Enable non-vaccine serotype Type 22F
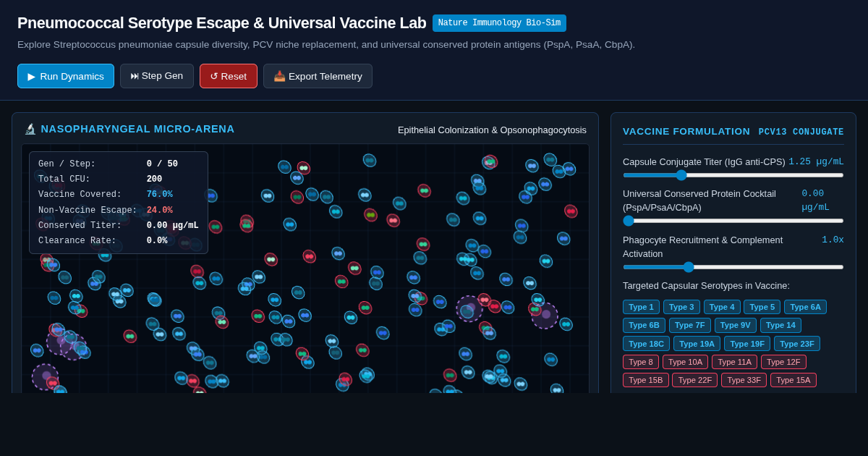Image resolution: width=868 pixels, height=456 pixels. pos(695,380)
